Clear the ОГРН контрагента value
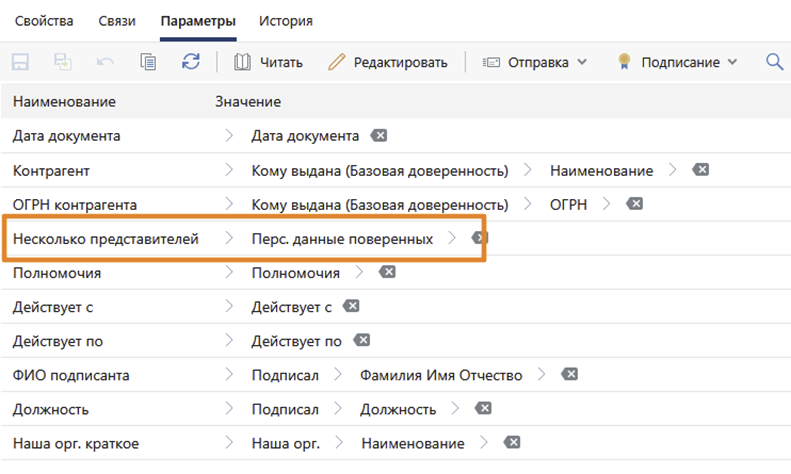The image size is (791, 474). pos(634,204)
